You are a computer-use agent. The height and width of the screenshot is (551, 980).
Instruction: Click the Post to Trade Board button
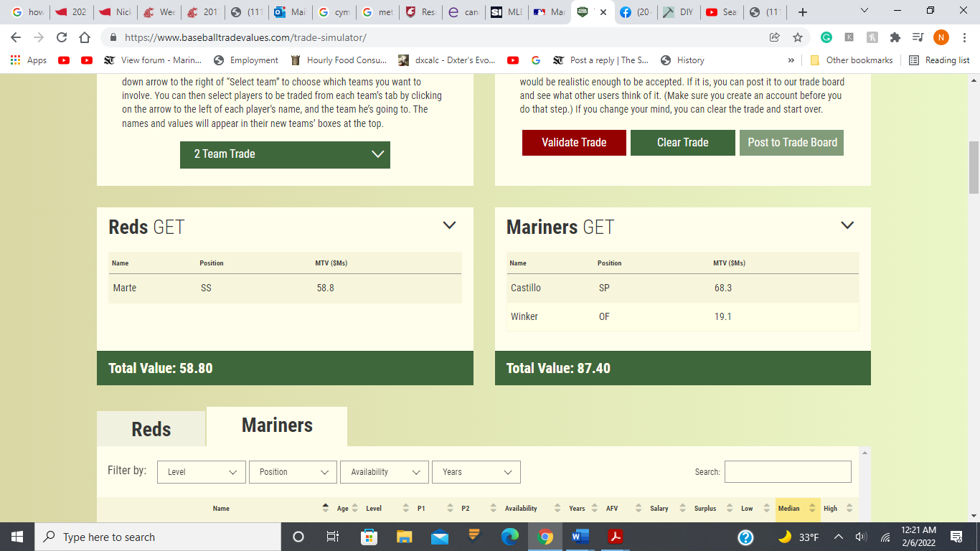pyautogui.click(x=792, y=143)
